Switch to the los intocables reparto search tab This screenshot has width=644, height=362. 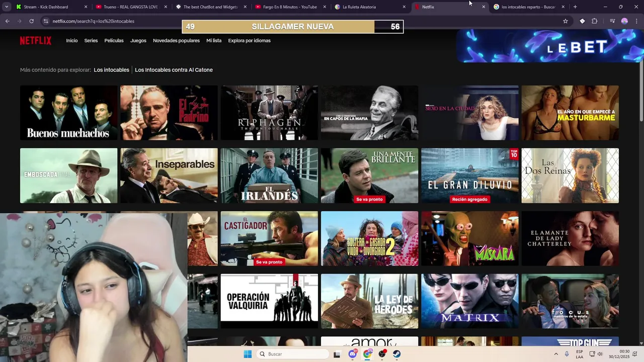coord(528,7)
